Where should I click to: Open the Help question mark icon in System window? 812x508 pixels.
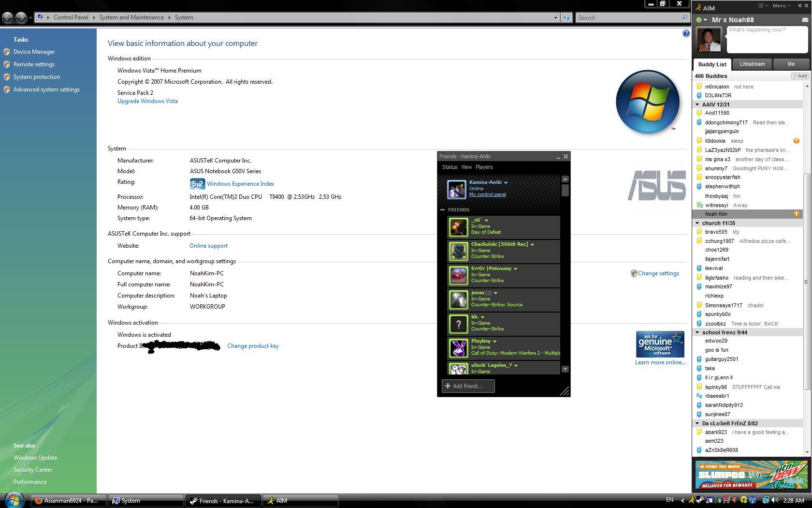686,33
